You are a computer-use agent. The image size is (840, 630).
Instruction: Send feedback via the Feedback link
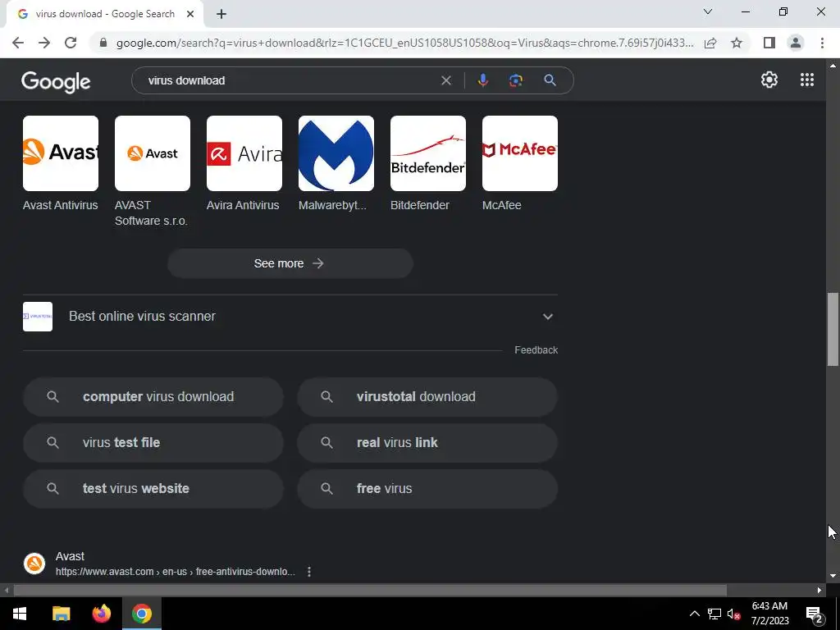[536, 349]
